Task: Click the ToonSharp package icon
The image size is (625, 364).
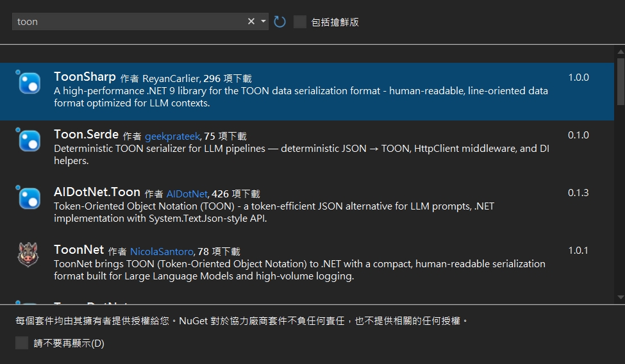Action: click(29, 83)
